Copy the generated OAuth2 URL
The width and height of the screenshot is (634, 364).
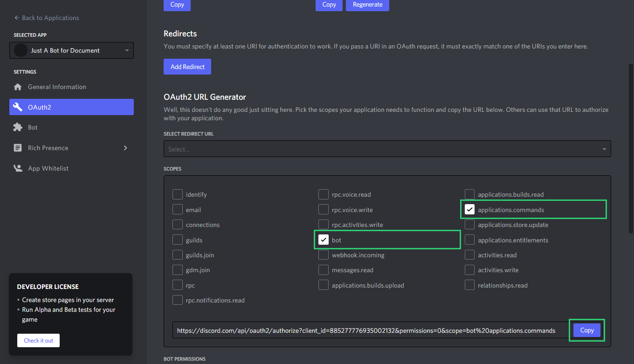[x=586, y=330]
